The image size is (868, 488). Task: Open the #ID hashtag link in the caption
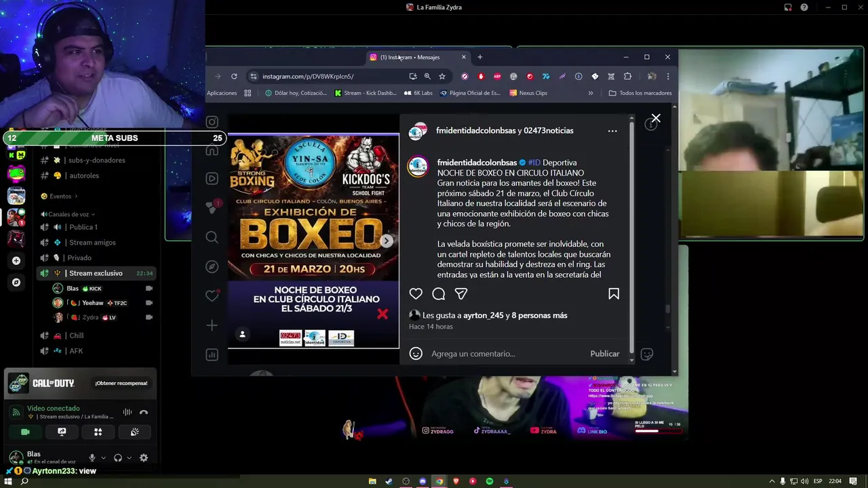coord(534,163)
